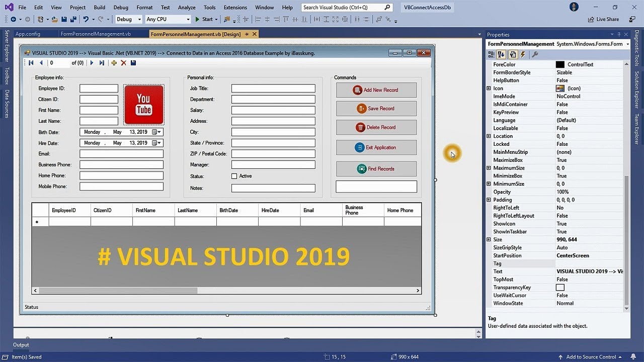Click Save All in Visual Studio toolbar

tap(73, 19)
